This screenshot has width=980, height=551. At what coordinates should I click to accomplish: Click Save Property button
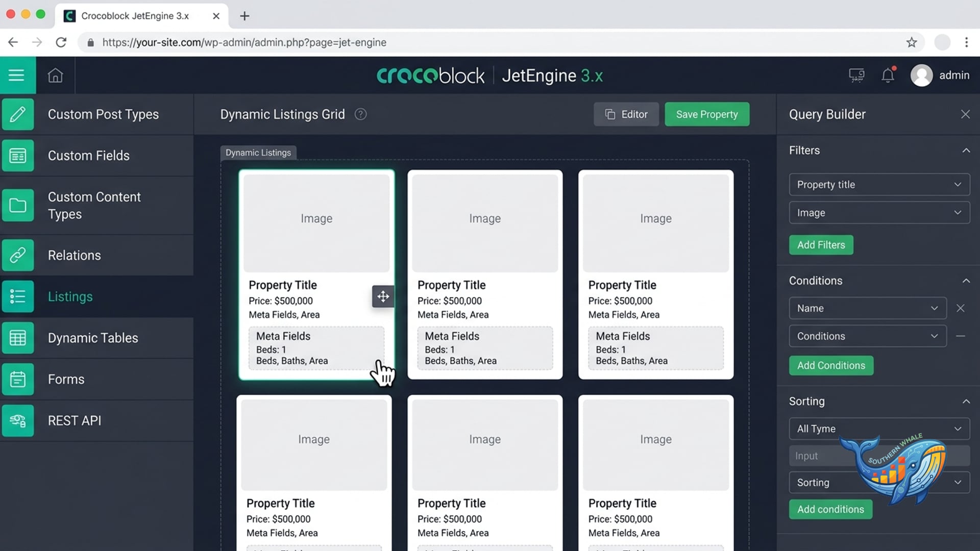pyautogui.click(x=707, y=114)
